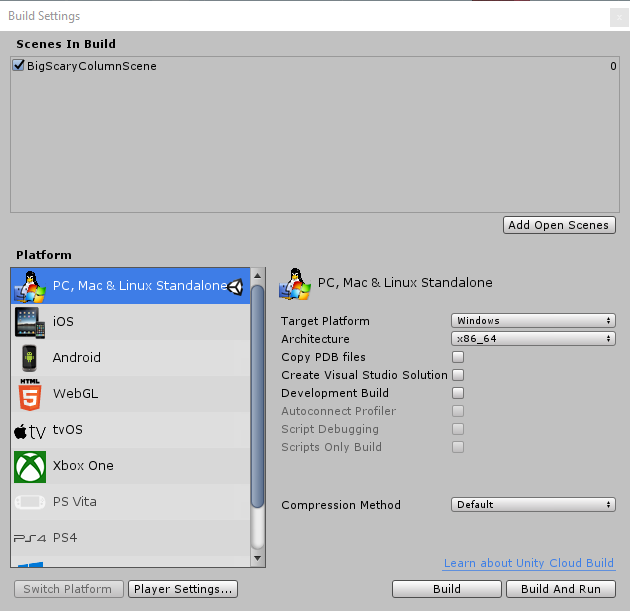Open the Target Platform dropdown

tap(532, 321)
